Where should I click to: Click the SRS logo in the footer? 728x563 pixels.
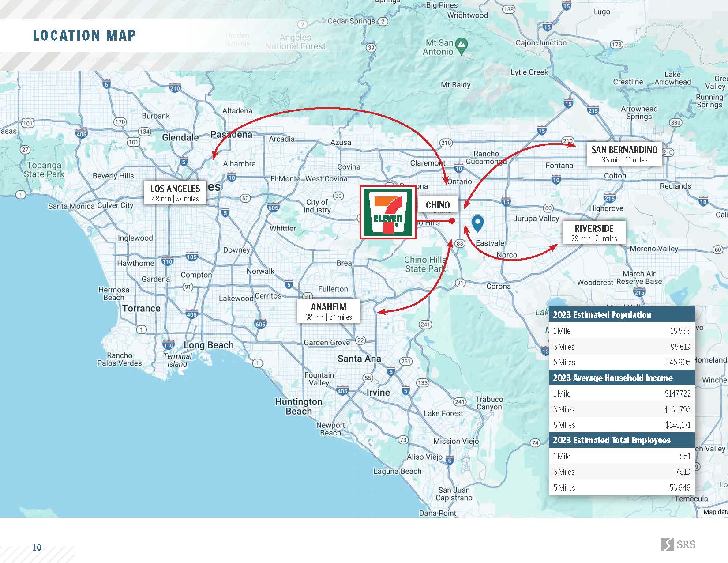coord(678,544)
